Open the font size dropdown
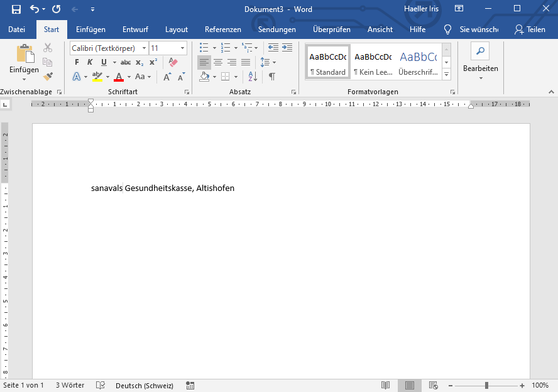 pos(183,48)
